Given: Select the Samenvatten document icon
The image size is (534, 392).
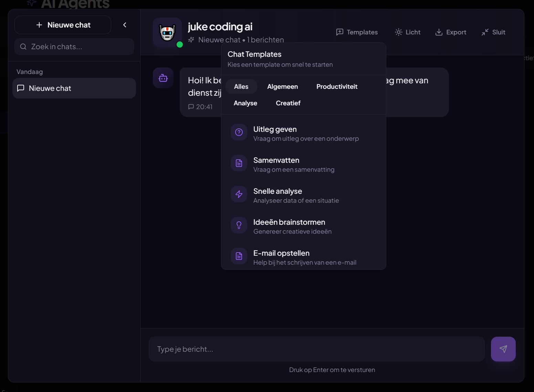Looking at the screenshot, I should (239, 163).
